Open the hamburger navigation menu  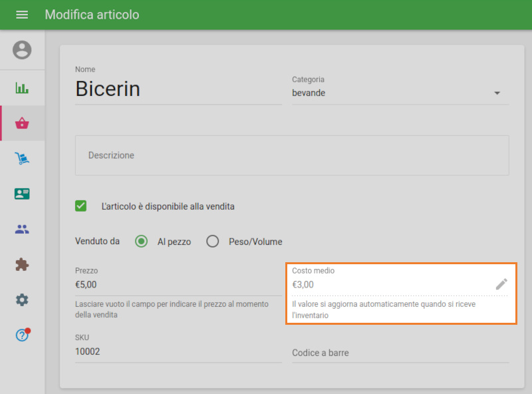tap(22, 15)
